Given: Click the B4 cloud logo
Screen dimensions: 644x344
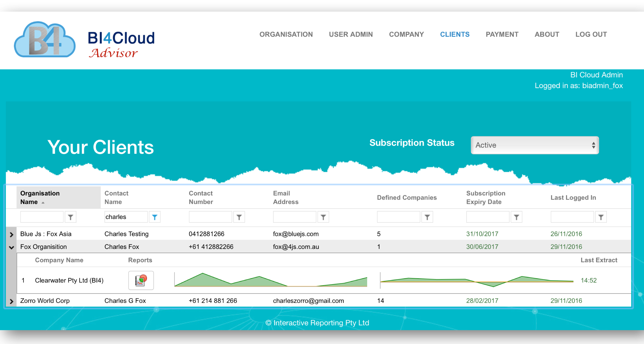Looking at the screenshot, I should [44, 40].
